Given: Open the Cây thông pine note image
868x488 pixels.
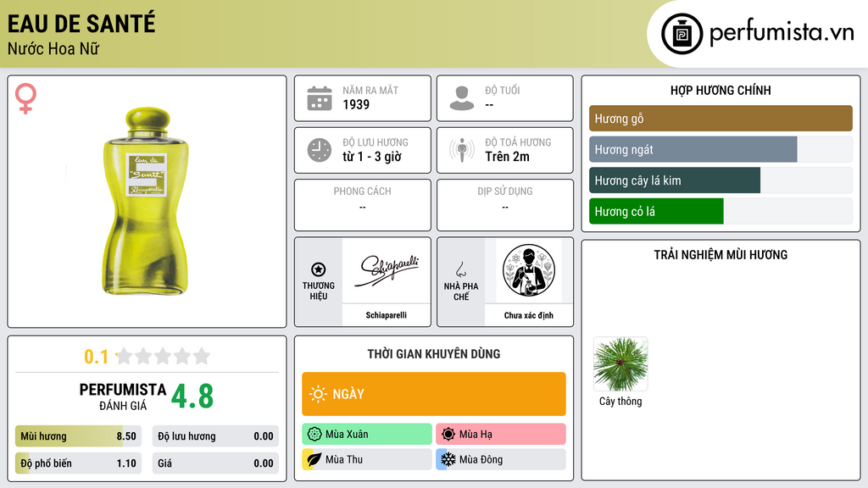Looking at the screenshot, I should coord(620,364).
